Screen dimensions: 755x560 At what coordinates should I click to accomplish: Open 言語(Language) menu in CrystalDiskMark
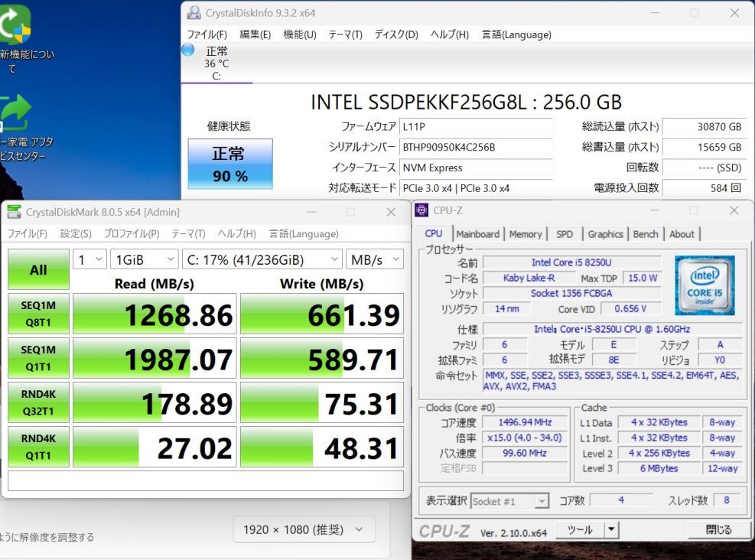pyautogui.click(x=304, y=233)
